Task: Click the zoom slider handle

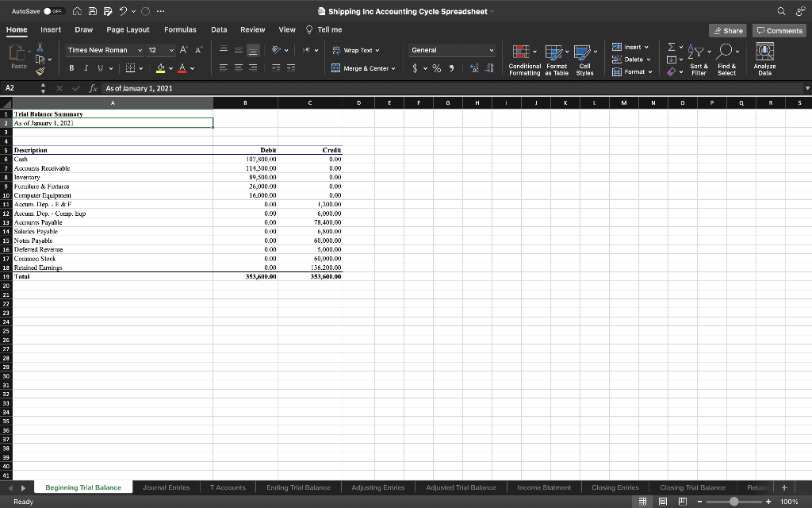Action: tap(733, 502)
